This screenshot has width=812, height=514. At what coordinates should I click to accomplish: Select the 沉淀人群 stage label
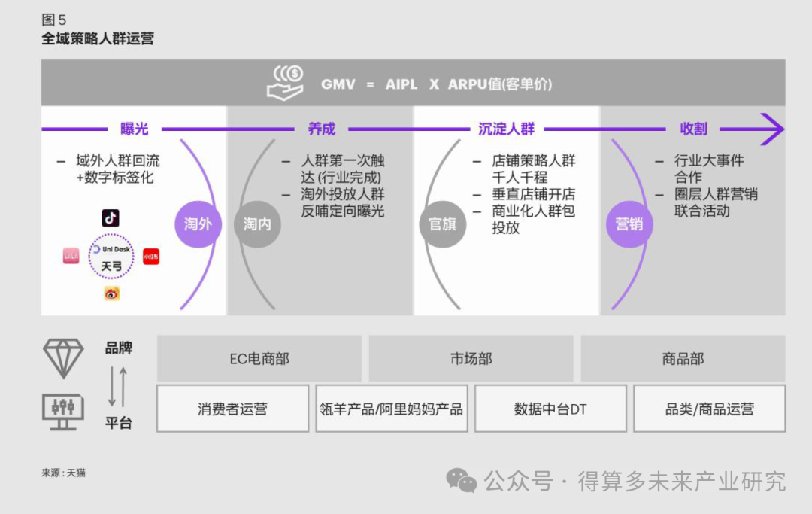[x=505, y=129]
